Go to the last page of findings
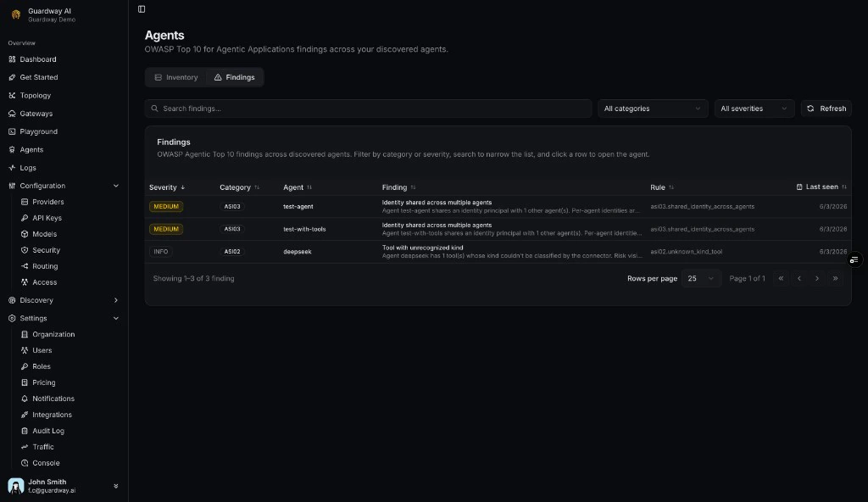Viewport: 868px width, 502px height. point(835,278)
